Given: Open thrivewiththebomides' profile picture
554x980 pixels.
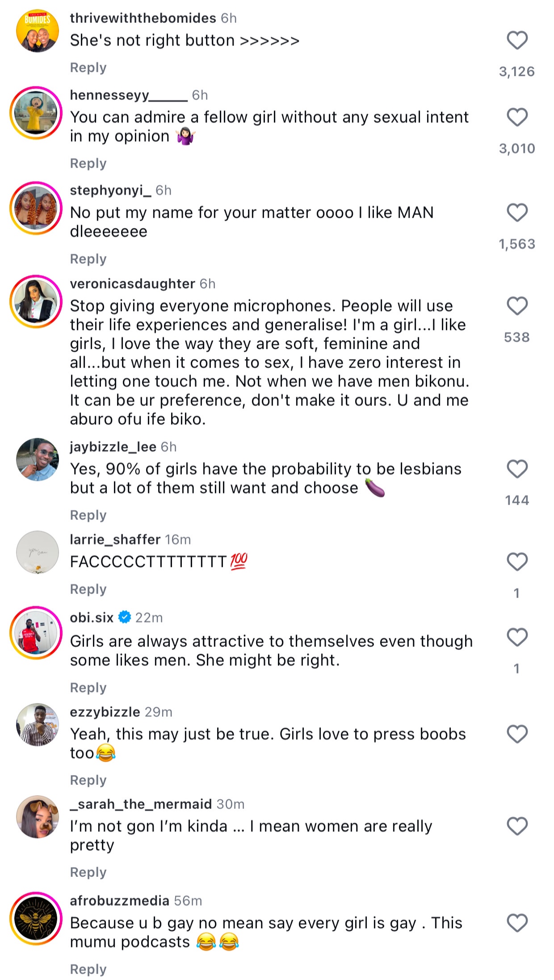Looking at the screenshot, I should (37, 31).
